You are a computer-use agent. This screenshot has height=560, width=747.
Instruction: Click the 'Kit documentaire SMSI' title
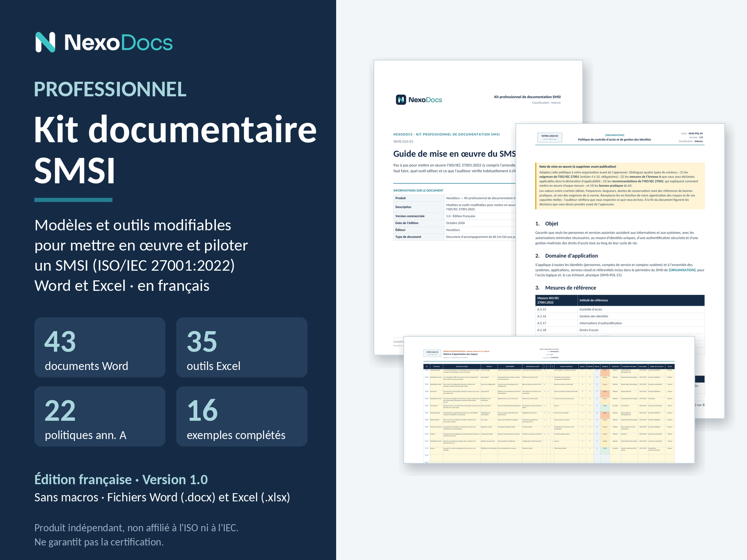click(175, 149)
